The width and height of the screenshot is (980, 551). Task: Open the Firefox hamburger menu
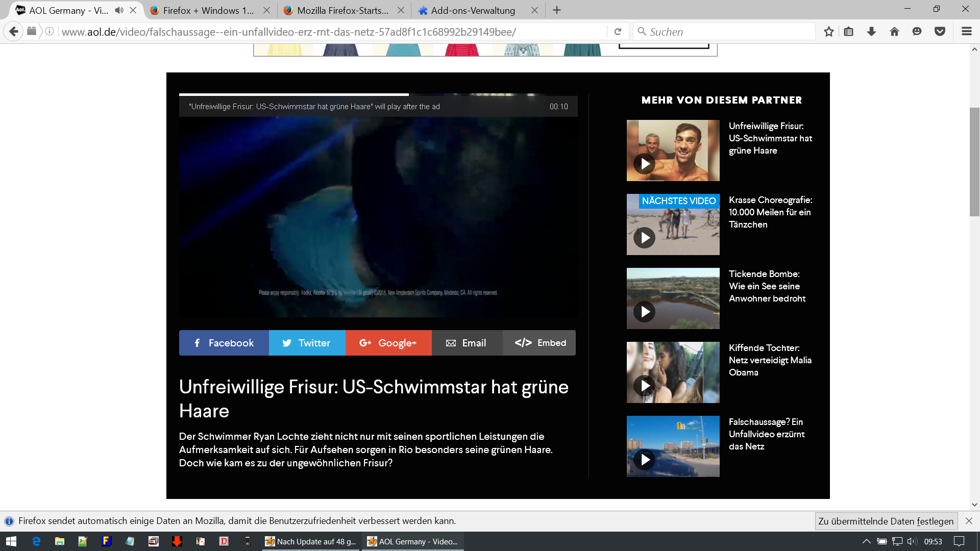(x=966, y=32)
